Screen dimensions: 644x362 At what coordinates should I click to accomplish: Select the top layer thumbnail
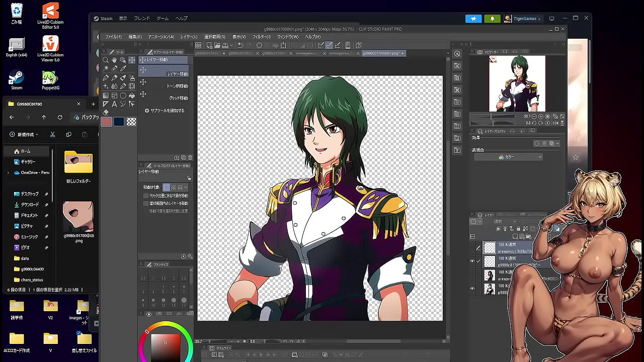tap(490, 247)
